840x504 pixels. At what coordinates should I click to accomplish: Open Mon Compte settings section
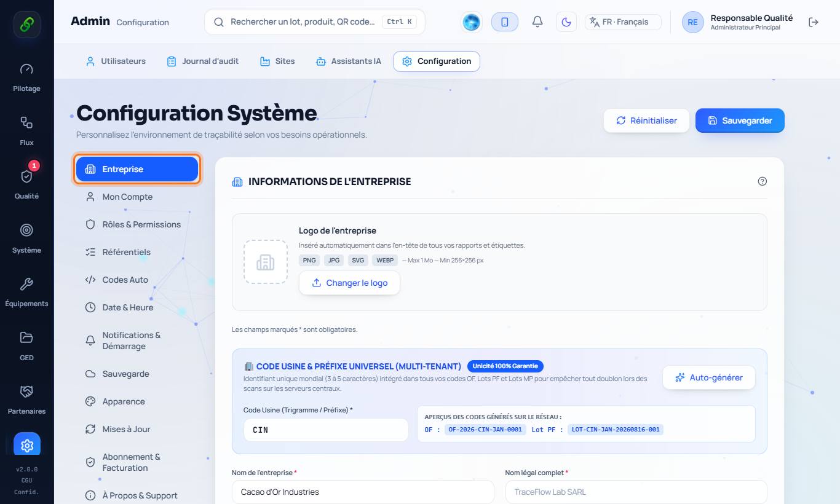pyautogui.click(x=137, y=197)
